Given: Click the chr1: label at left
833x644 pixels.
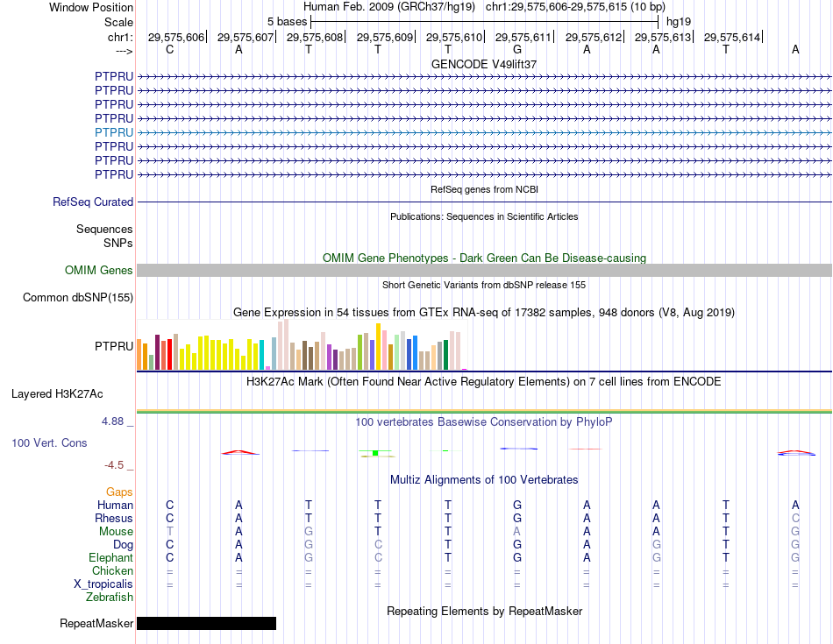Looking at the screenshot, I should click(120, 37).
